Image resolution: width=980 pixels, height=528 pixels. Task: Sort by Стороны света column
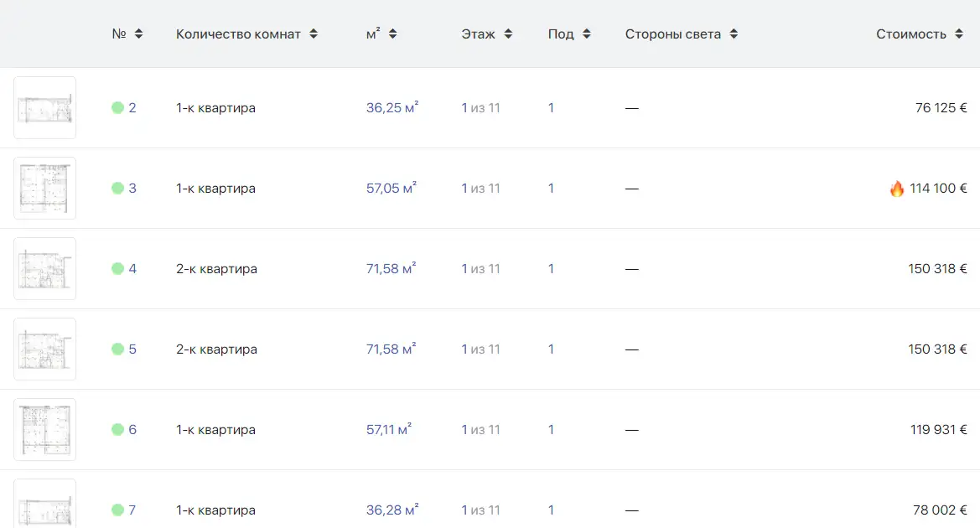point(734,34)
